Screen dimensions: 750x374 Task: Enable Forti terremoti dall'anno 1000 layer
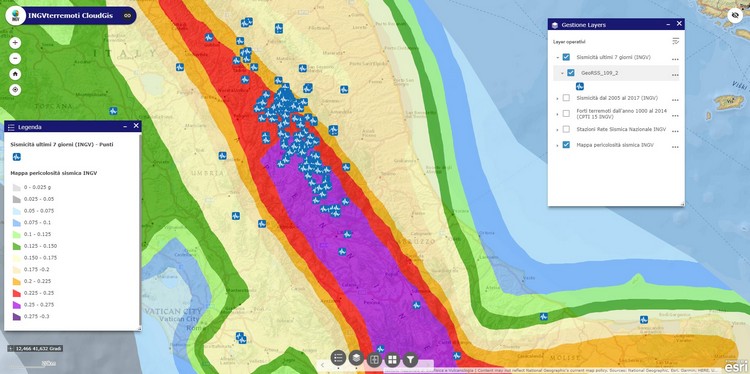566,113
